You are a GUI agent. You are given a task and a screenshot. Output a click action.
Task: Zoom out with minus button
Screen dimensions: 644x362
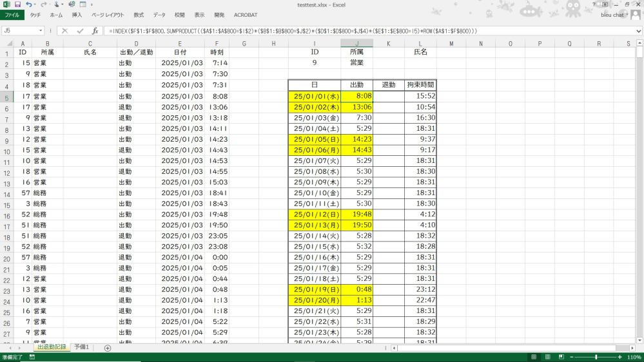572,357
